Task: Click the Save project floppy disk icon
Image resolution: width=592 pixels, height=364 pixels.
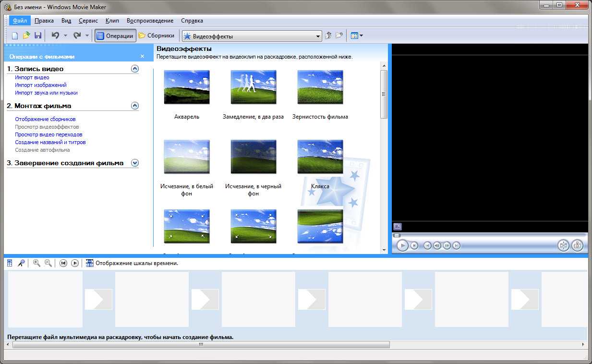Action: click(38, 36)
